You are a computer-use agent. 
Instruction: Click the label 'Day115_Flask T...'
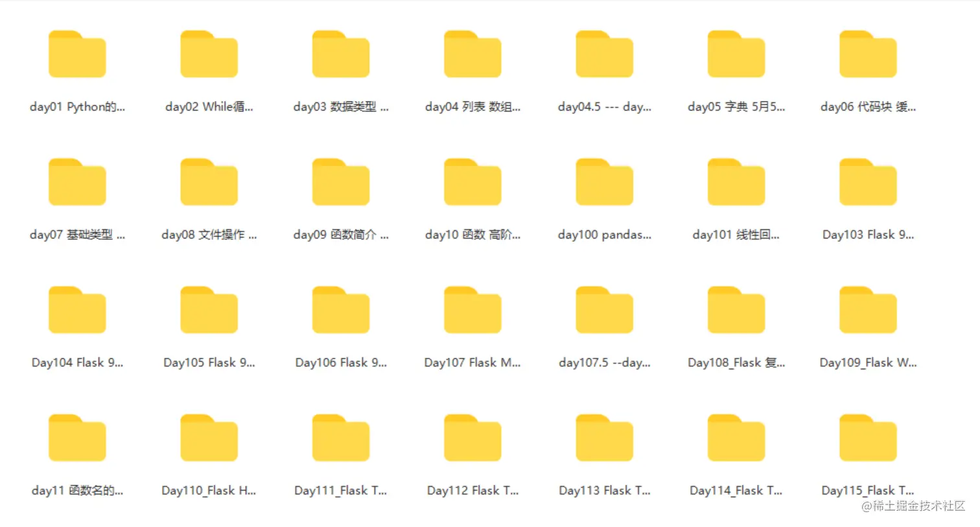pos(868,491)
